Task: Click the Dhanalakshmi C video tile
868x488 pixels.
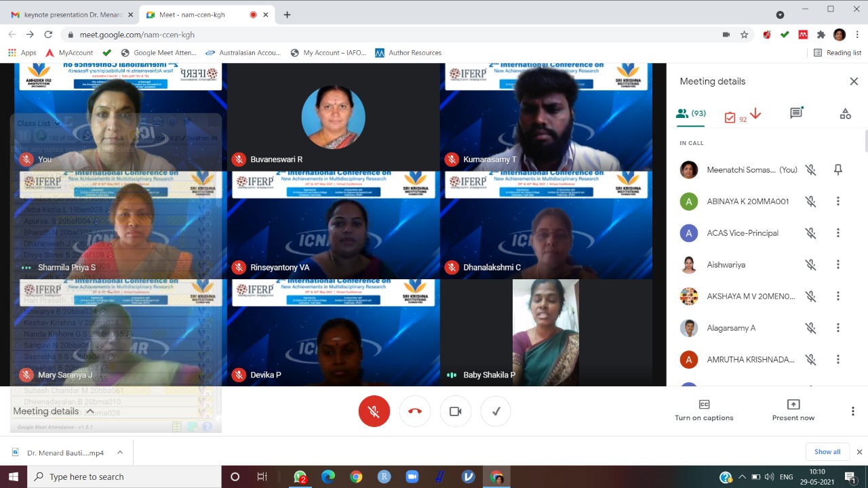Action: (x=546, y=224)
